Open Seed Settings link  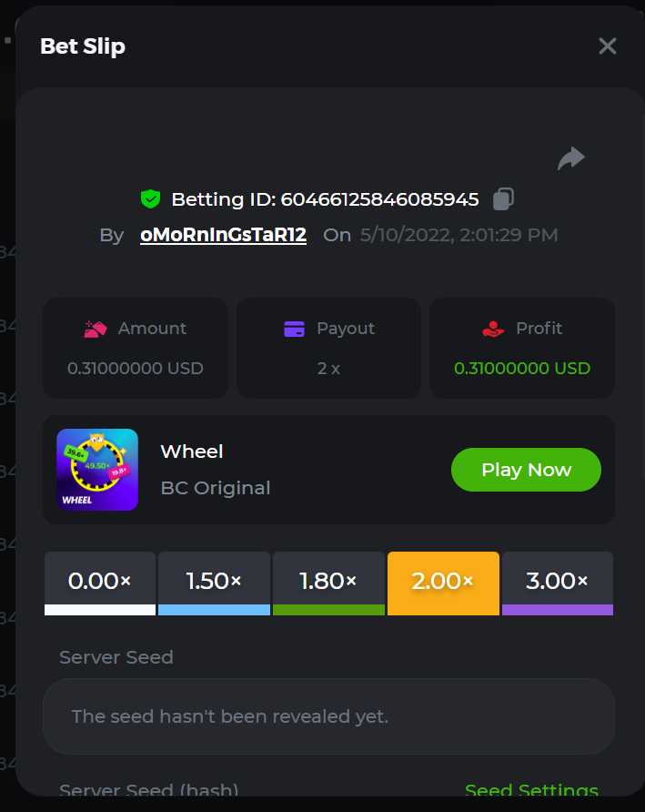click(x=531, y=790)
